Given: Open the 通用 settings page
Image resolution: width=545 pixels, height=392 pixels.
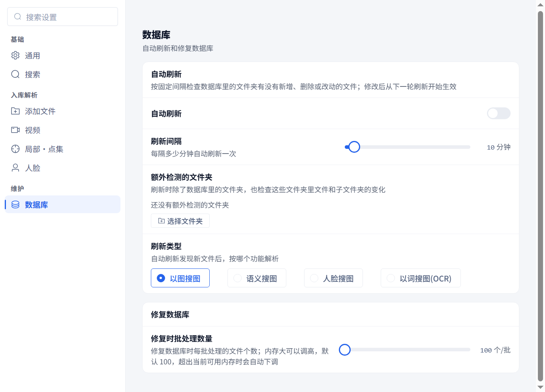Looking at the screenshot, I should click(62, 56).
